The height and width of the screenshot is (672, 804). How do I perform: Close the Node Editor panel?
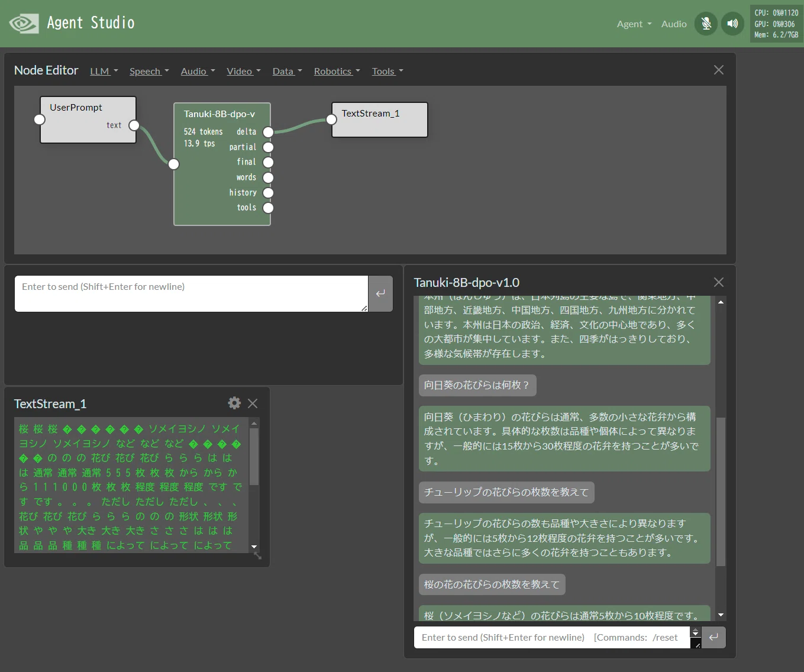coord(719,70)
